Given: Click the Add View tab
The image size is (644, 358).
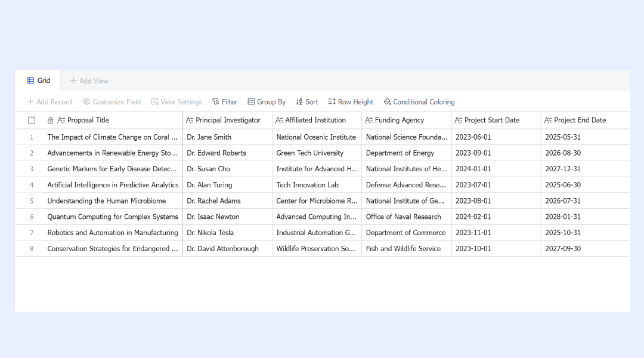Looking at the screenshot, I should click(89, 81).
